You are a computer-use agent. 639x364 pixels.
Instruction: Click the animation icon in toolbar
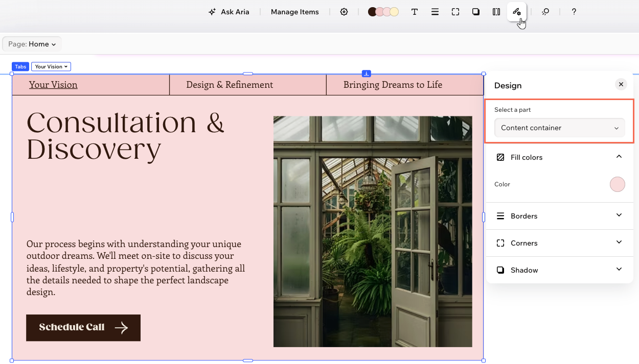[x=545, y=12]
